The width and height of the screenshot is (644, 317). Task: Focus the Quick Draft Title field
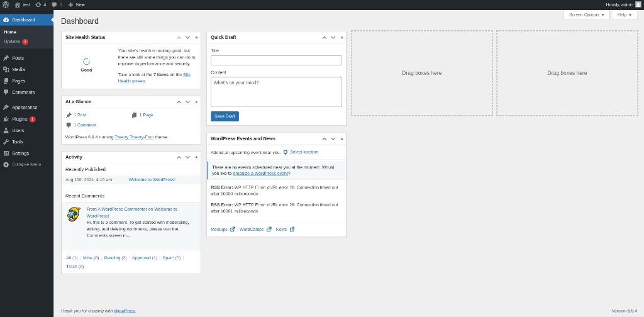[x=277, y=60]
